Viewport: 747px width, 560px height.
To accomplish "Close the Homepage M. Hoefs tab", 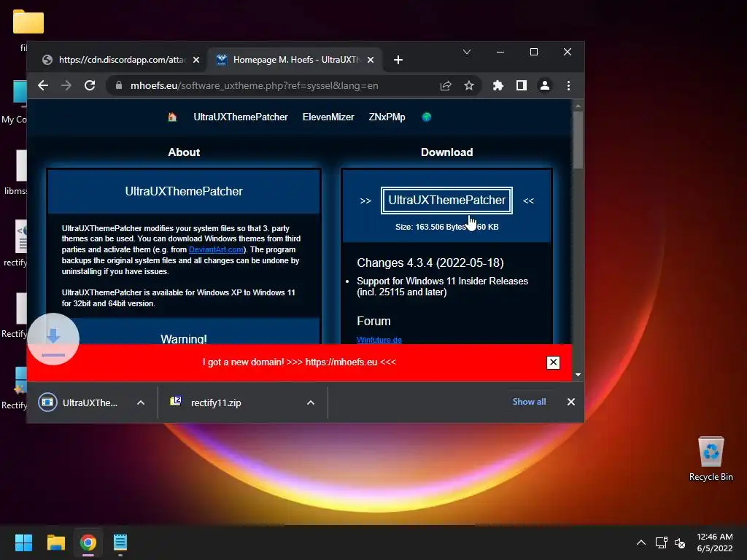I will pyautogui.click(x=371, y=60).
